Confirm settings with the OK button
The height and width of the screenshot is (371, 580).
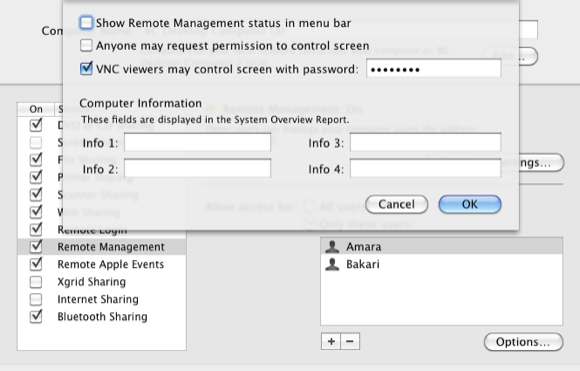point(470,204)
